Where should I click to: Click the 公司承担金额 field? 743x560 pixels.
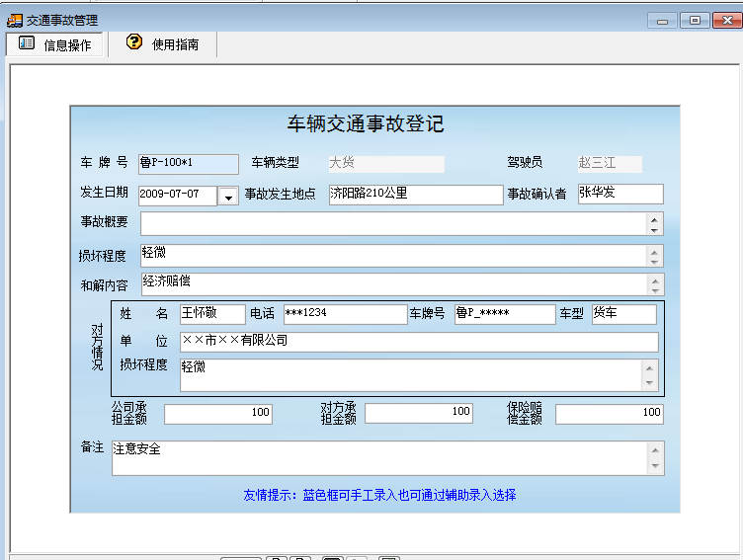[x=218, y=414]
